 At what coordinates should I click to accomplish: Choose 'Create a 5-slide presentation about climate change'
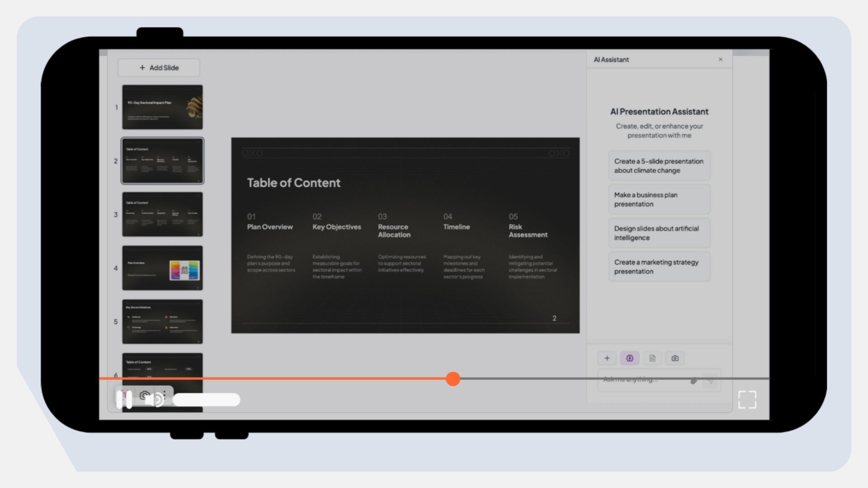(x=659, y=166)
